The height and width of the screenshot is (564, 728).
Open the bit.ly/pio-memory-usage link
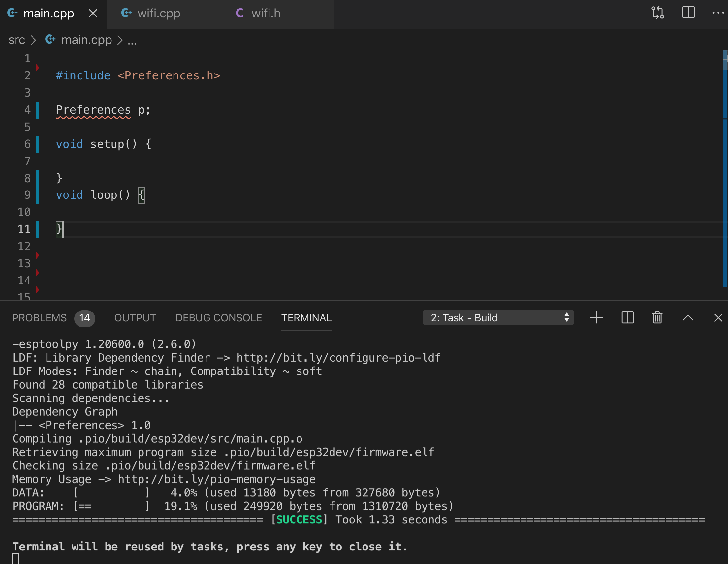coord(217,479)
